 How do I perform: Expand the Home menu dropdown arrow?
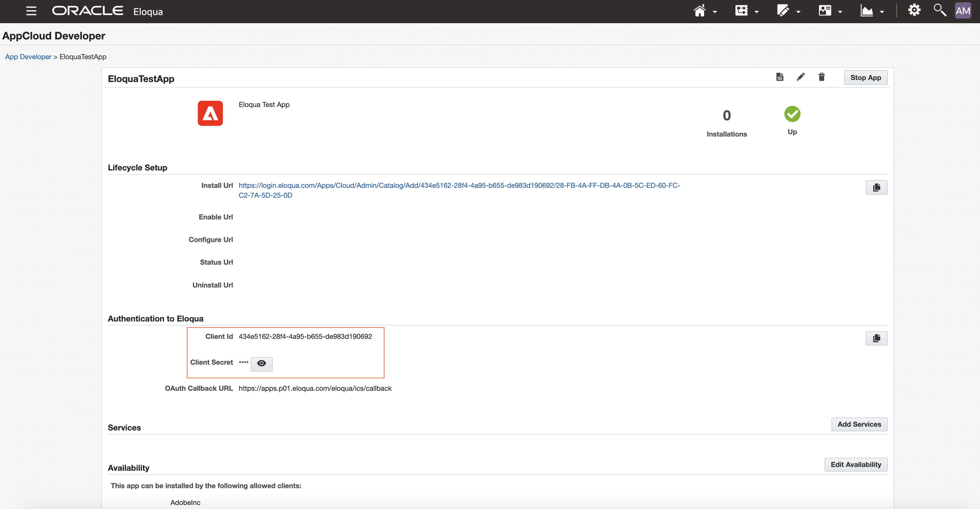click(715, 12)
